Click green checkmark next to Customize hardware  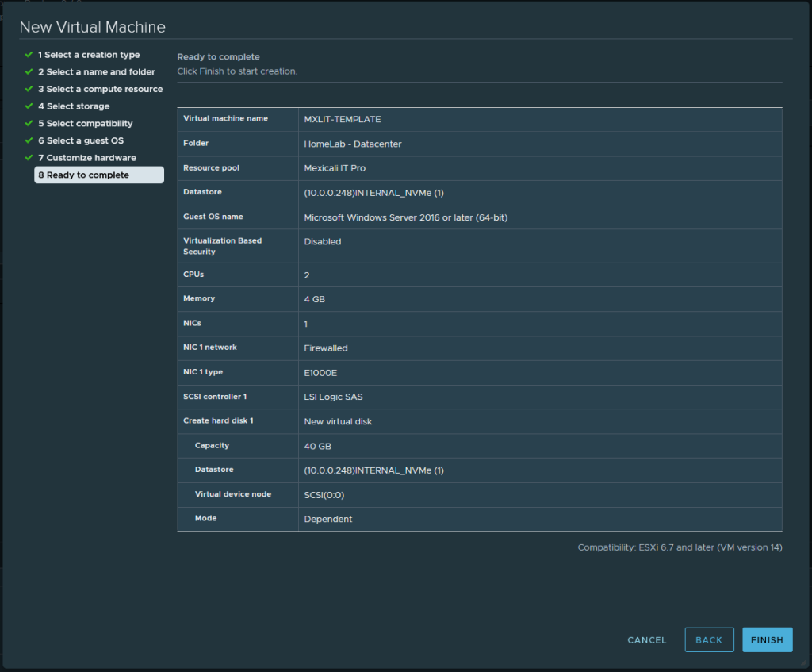coord(29,158)
